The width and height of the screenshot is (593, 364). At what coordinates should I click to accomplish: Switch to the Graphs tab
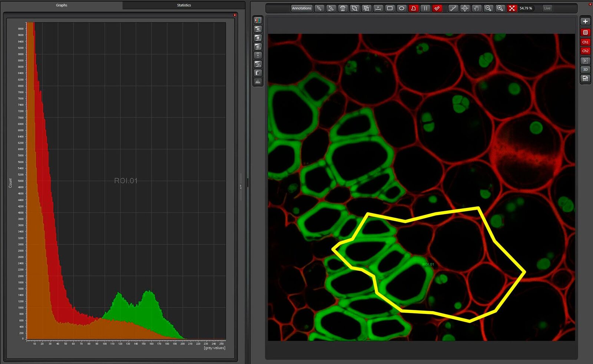click(62, 5)
